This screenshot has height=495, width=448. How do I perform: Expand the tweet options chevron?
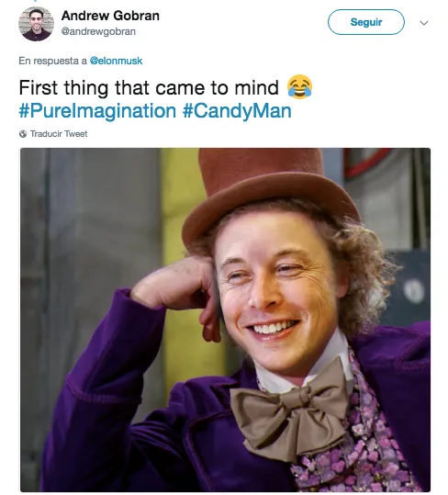click(x=424, y=23)
